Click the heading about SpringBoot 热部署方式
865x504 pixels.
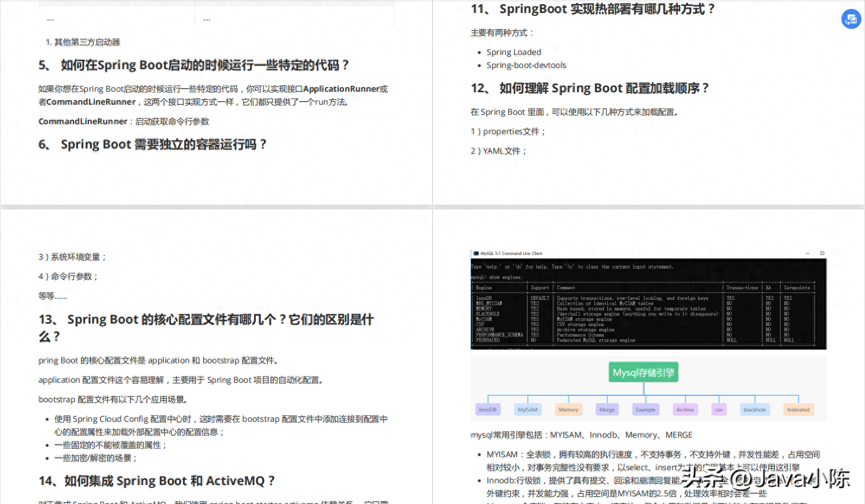tap(591, 9)
